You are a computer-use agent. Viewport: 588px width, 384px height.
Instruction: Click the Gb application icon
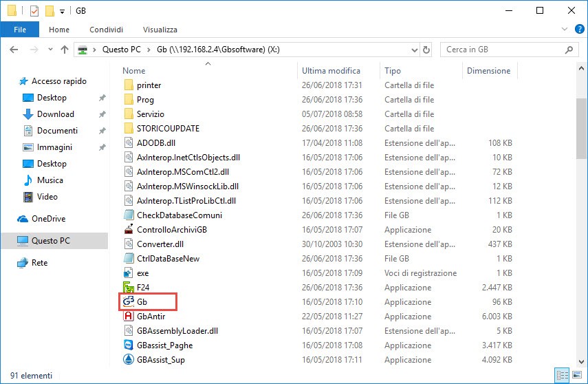coord(129,302)
